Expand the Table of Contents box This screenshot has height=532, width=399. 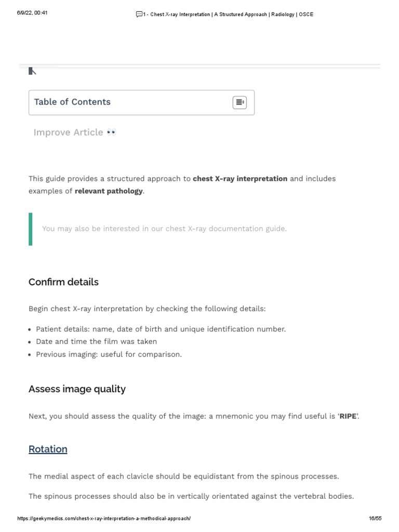click(141, 102)
